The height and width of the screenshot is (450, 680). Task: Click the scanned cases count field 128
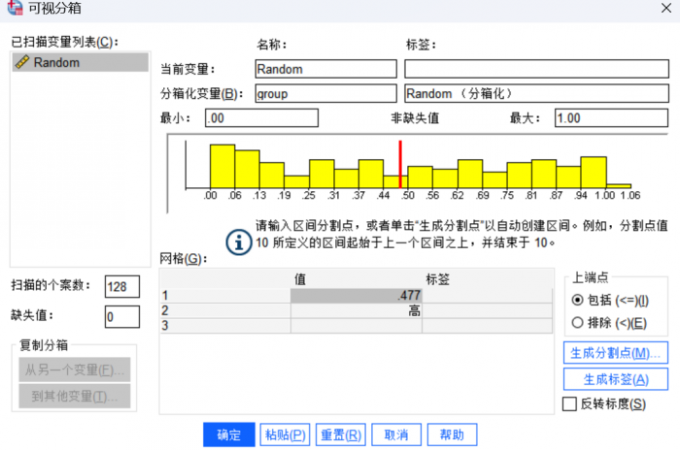pos(122,287)
